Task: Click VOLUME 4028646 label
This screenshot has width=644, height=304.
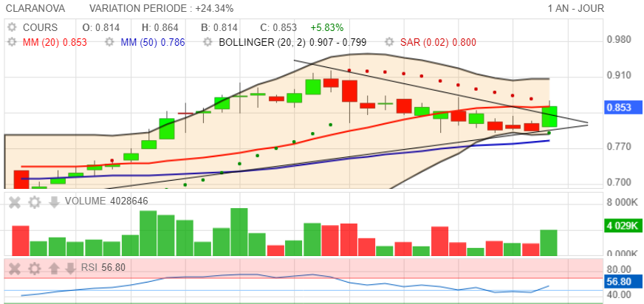Action: pos(106,201)
